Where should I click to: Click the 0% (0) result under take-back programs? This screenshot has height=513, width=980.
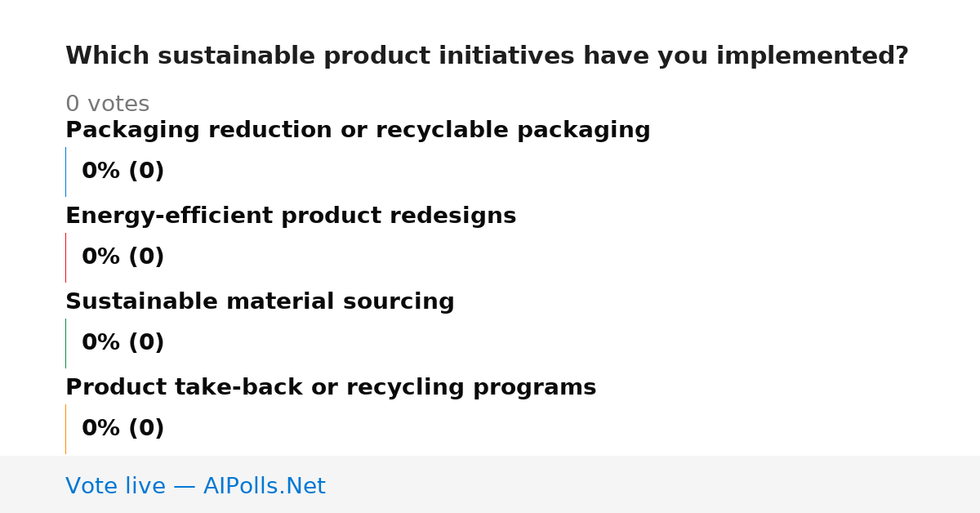(x=122, y=429)
